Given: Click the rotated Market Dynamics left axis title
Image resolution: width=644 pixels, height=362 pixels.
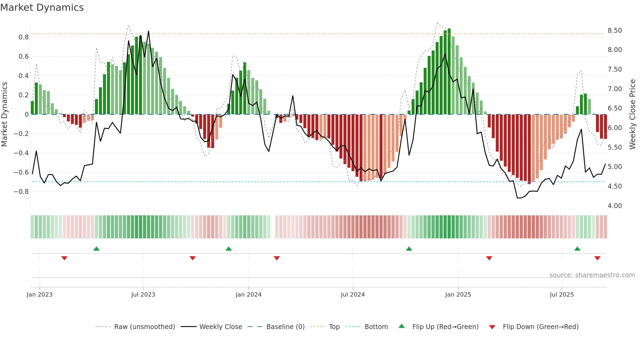Looking at the screenshot, I should click(4, 114).
